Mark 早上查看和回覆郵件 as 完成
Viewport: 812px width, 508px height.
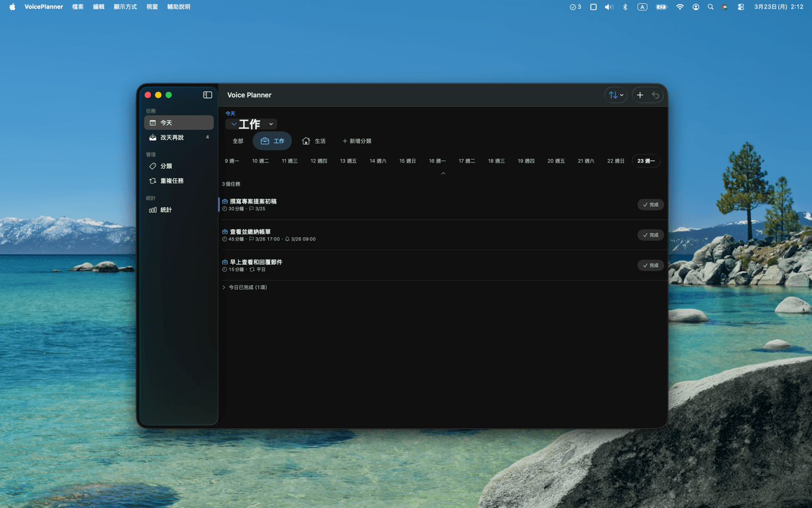click(x=650, y=265)
